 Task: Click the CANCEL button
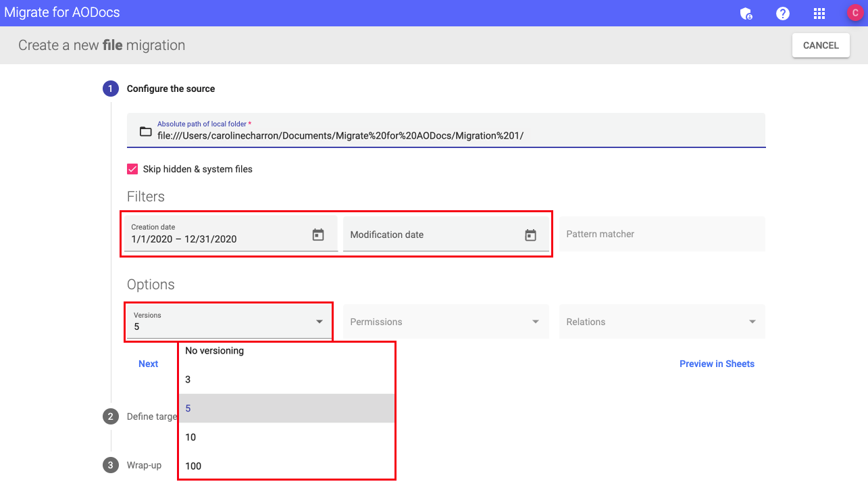tap(820, 45)
